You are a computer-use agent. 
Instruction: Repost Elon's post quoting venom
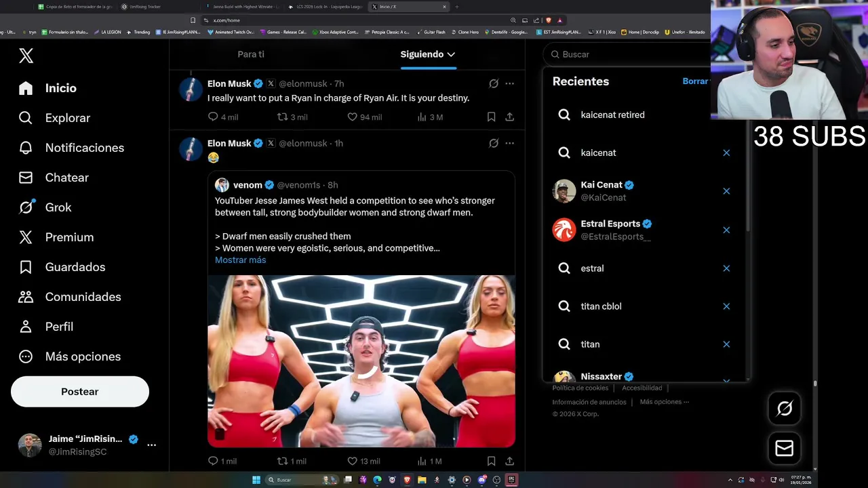[x=283, y=461]
